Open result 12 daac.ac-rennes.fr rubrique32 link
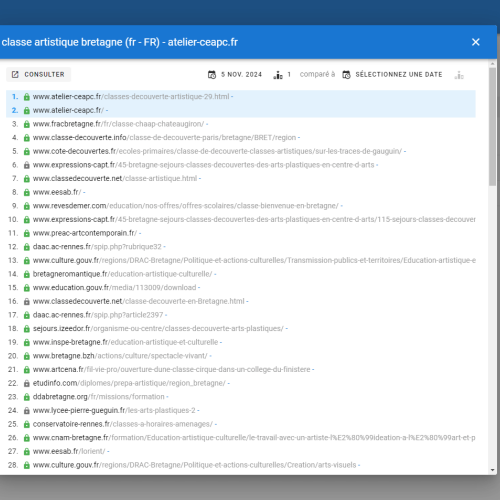Viewport: 500px width, 500px height. [97, 247]
